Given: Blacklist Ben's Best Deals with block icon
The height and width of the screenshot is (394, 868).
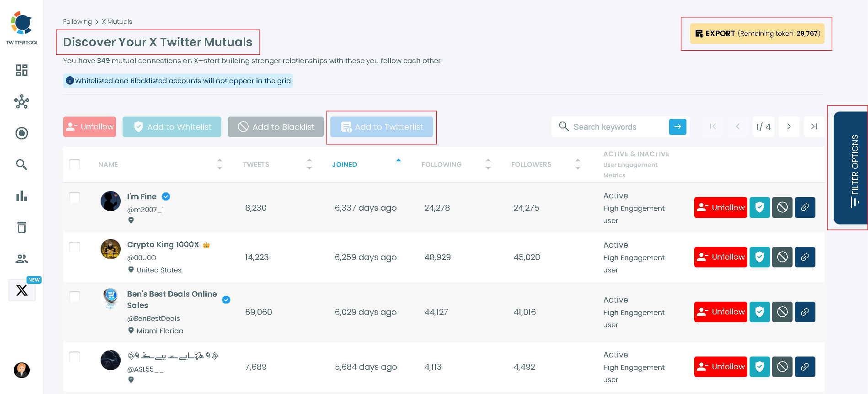Looking at the screenshot, I should coord(782,312).
